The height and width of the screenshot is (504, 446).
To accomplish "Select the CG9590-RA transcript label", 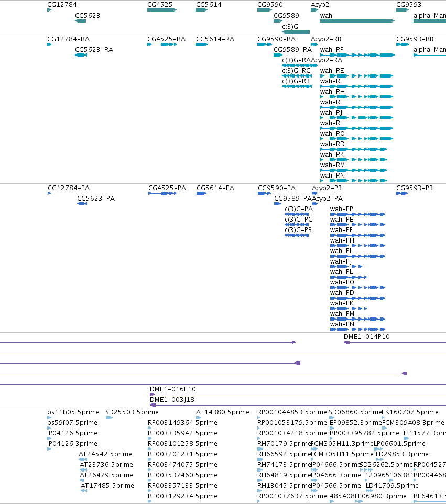I will 277,39.
